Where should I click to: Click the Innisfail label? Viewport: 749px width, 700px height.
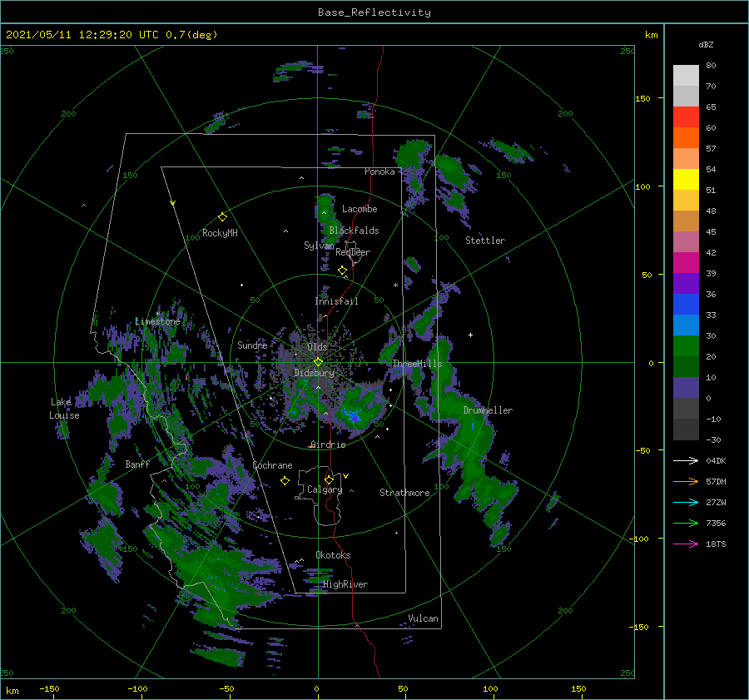(x=336, y=301)
